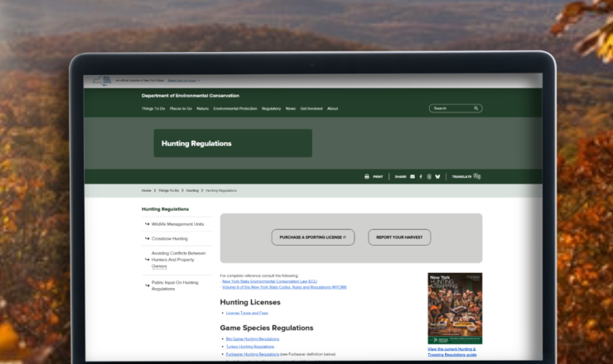
Task: Click the search magnifier icon
Action: pyautogui.click(x=476, y=108)
